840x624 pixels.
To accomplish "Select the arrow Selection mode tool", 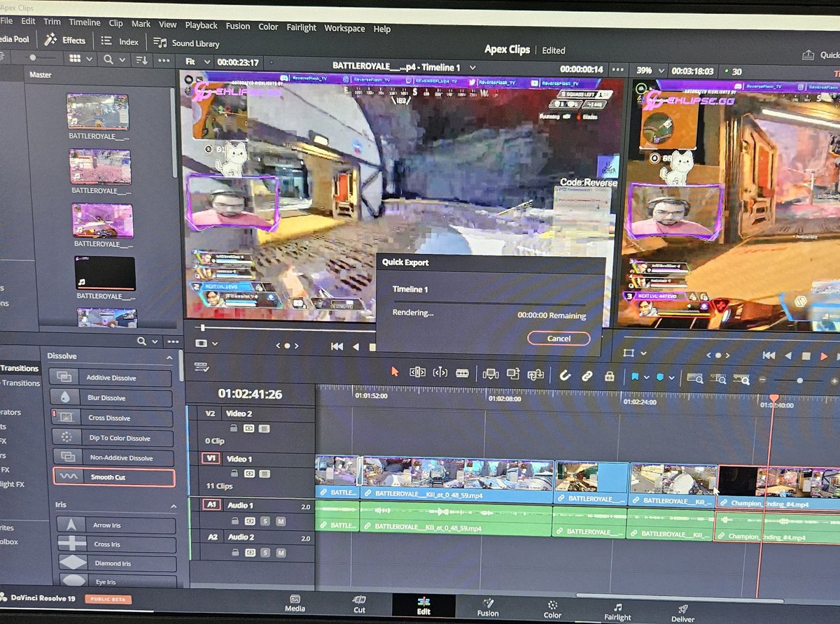I will (x=395, y=372).
